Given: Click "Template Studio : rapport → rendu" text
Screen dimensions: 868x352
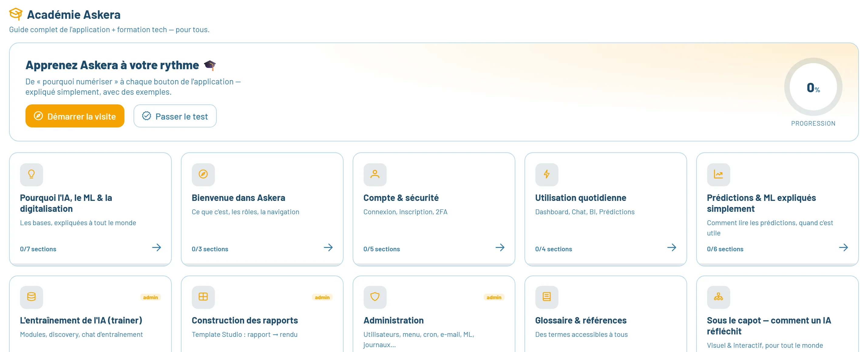Looking at the screenshot, I should [x=245, y=334].
